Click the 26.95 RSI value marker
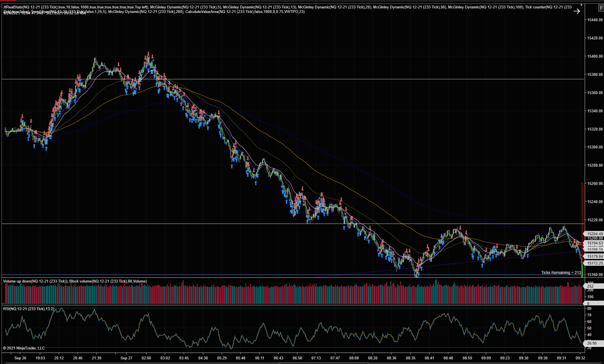Image resolution: width=604 pixels, height=364 pixels. click(x=594, y=343)
